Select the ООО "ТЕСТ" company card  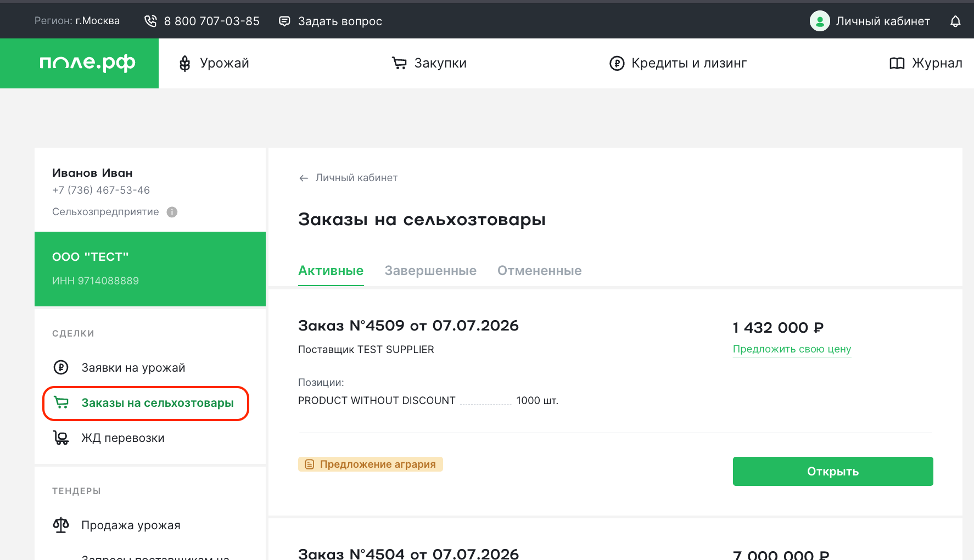150,269
